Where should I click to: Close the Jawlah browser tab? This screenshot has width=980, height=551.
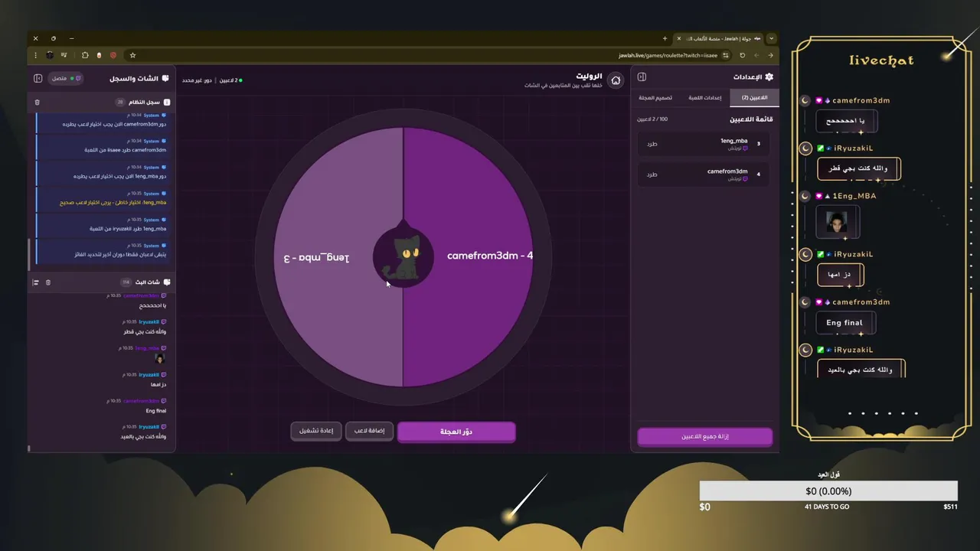(x=678, y=38)
